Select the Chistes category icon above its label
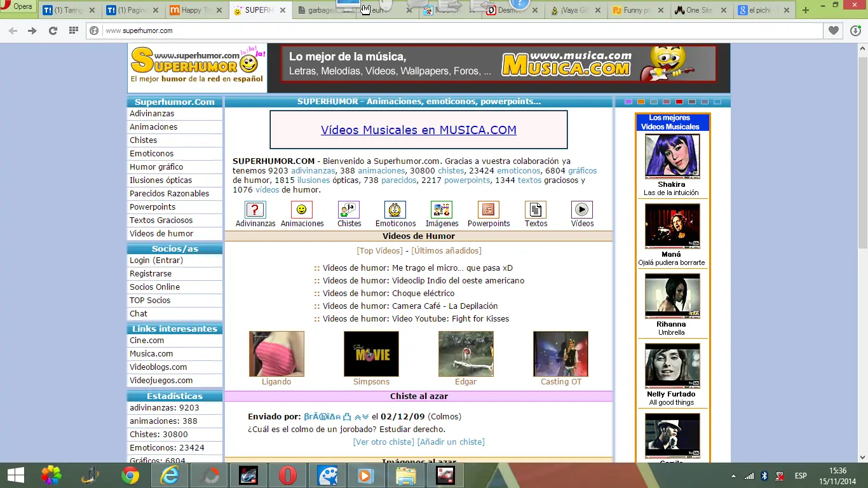The height and width of the screenshot is (488, 868). coord(349,210)
